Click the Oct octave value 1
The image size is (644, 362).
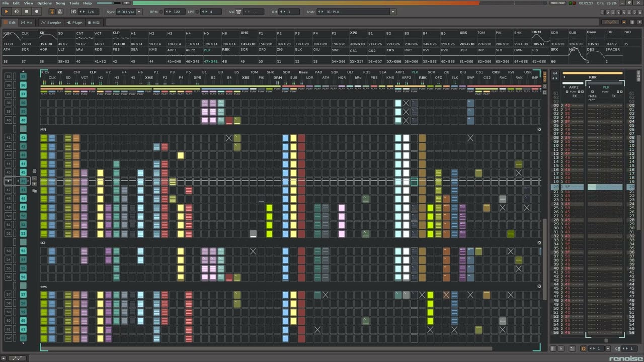click(290, 12)
